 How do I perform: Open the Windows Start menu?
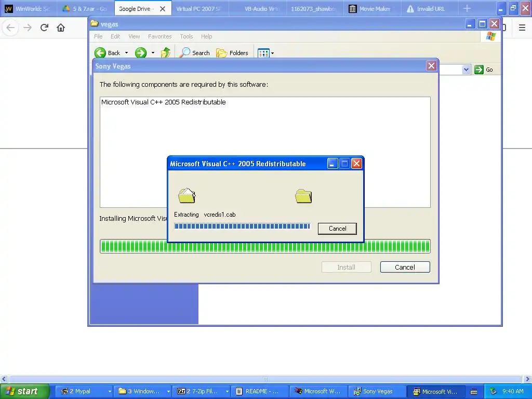25,391
